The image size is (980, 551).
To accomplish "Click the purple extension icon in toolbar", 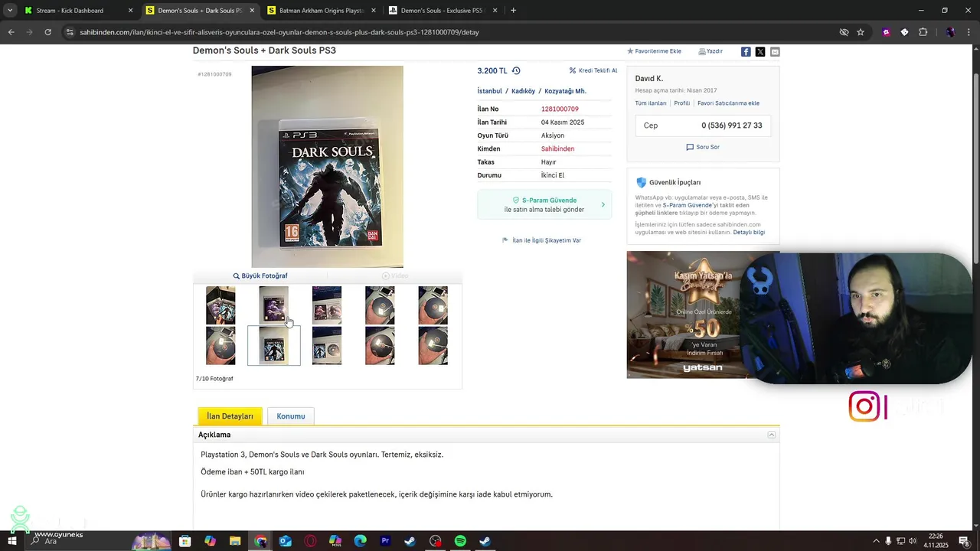I will tap(887, 32).
